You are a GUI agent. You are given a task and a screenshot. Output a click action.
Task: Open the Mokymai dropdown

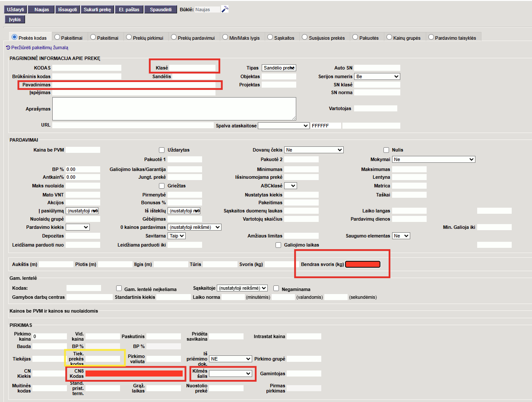click(434, 159)
